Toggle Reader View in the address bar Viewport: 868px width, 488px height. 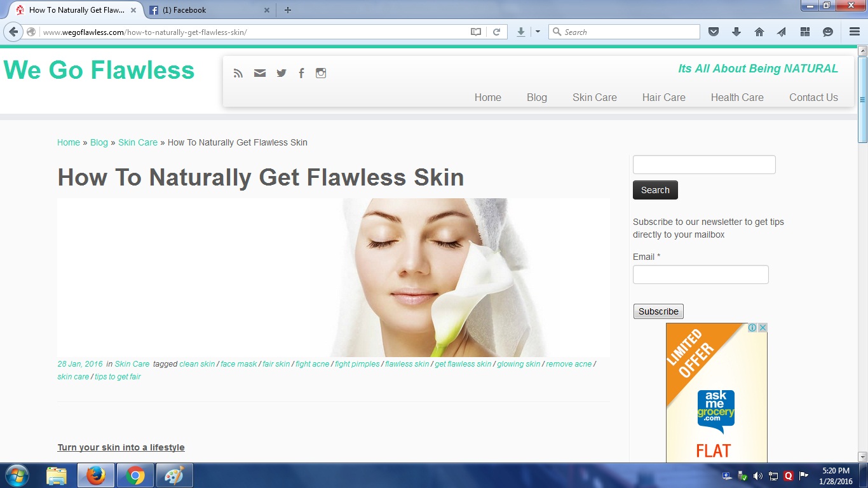click(476, 32)
